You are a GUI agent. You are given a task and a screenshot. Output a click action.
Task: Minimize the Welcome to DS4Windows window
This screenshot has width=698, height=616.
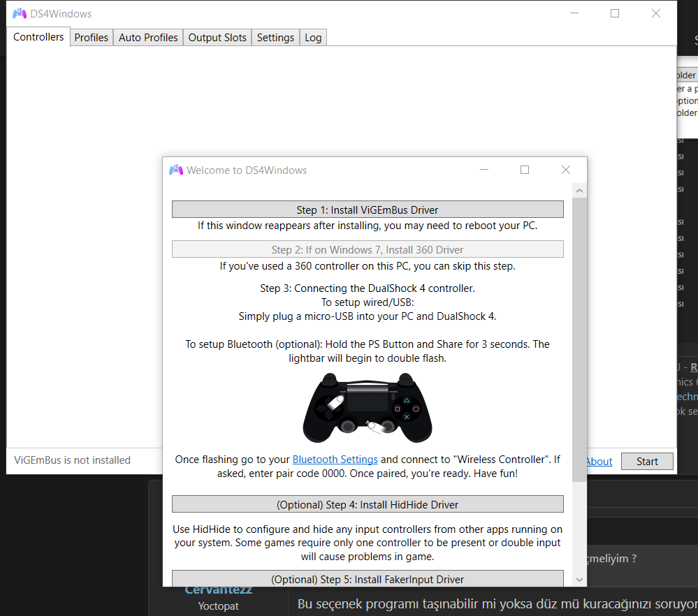coord(484,170)
